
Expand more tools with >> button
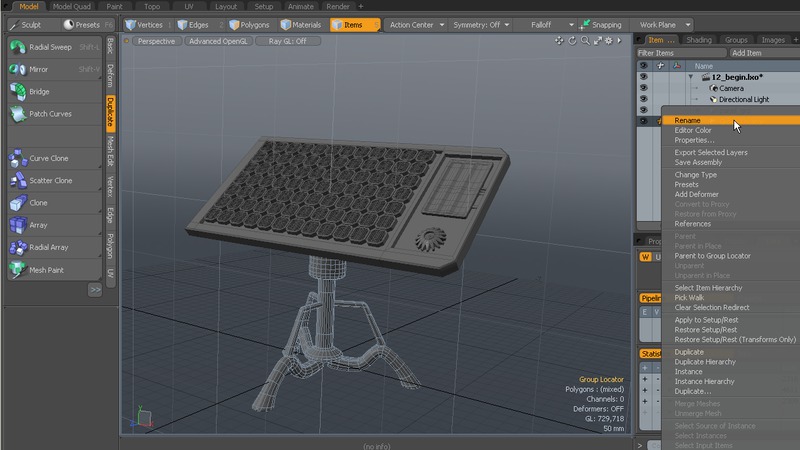[95, 290]
